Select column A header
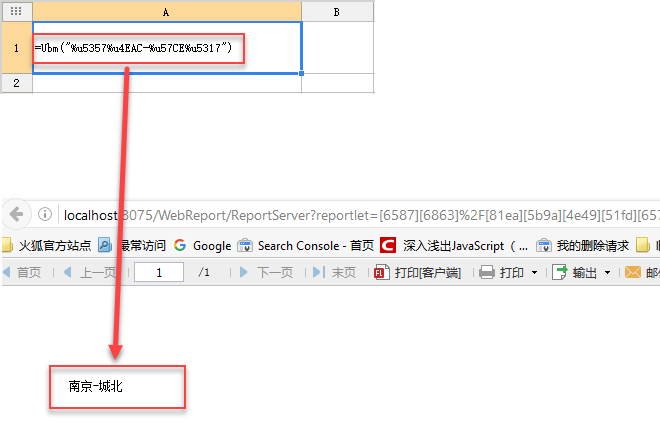Viewport: 660px width, 446px height. click(x=167, y=12)
